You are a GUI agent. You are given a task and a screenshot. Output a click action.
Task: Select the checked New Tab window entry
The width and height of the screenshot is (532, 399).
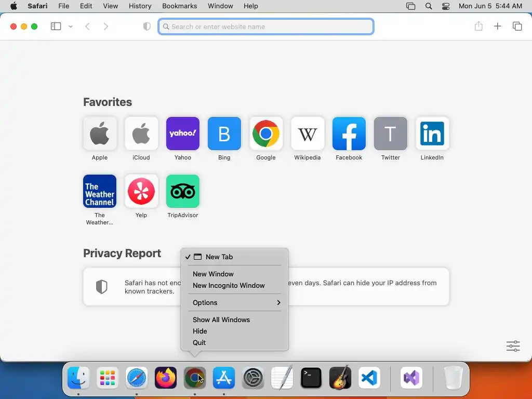[234, 257]
